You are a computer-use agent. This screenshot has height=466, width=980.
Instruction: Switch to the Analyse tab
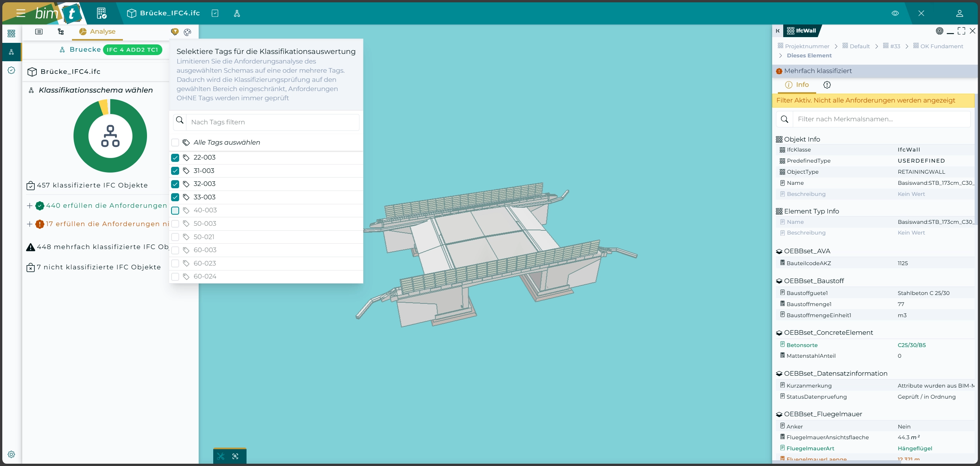[98, 32]
